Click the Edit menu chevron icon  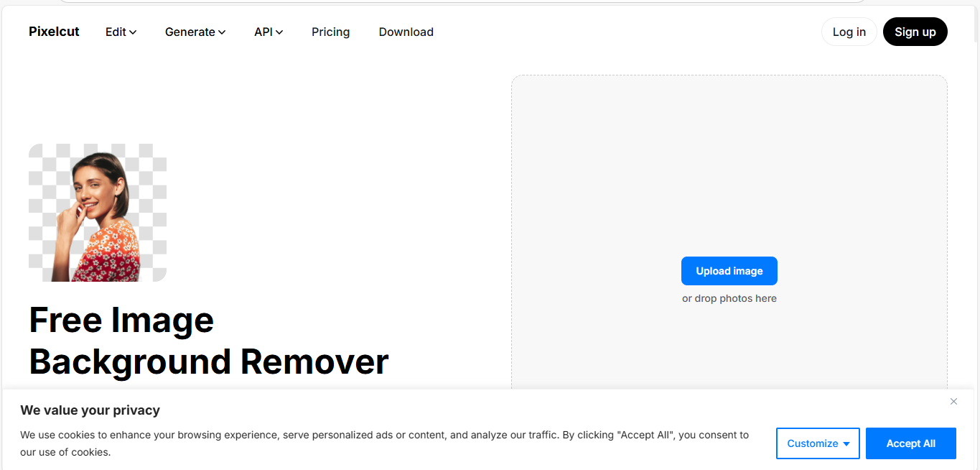click(x=134, y=32)
